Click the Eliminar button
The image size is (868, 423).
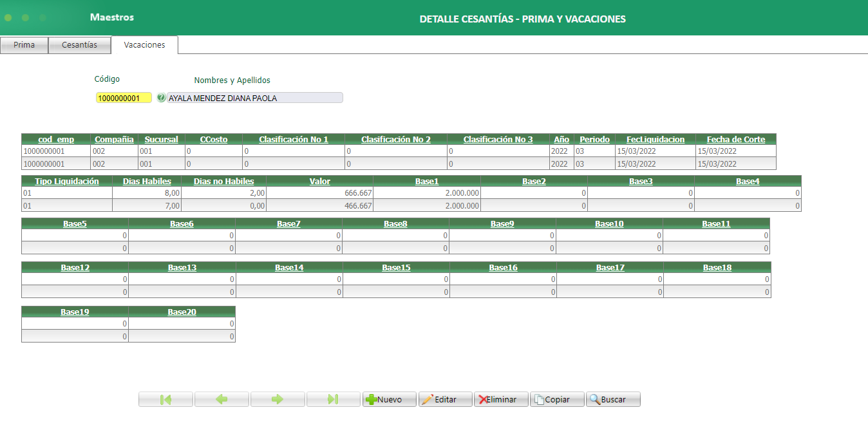[x=502, y=399]
